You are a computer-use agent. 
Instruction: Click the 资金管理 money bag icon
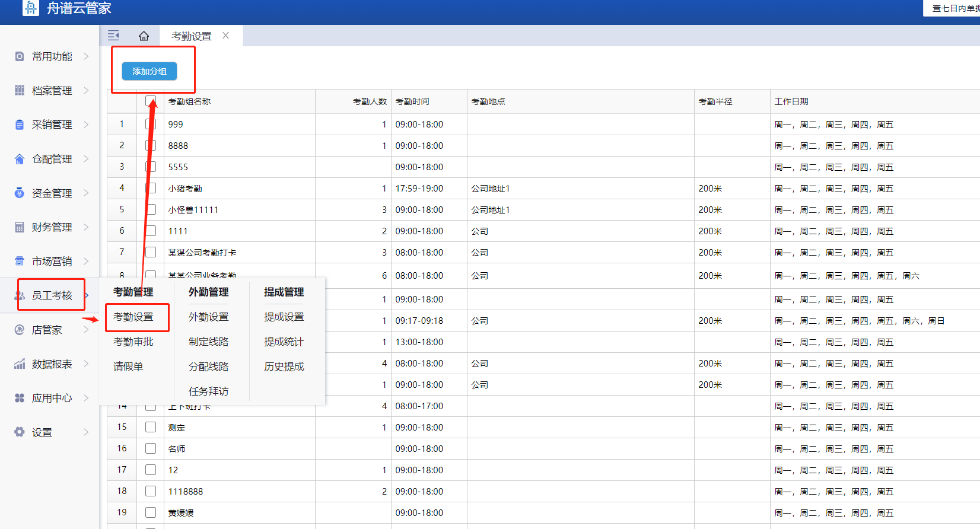click(20, 193)
